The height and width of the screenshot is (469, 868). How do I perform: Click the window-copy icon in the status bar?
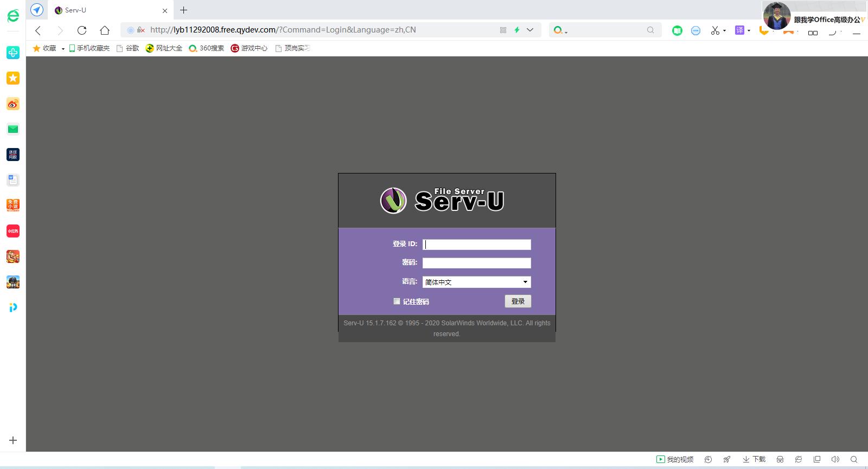point(817,459)
